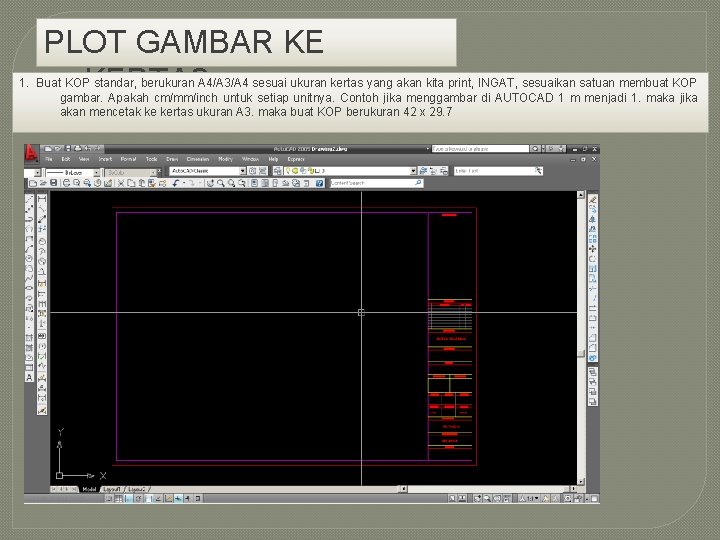The height and width of the screenshot is (540, 720).
Task: Click the blue Help question mark icon
Action: [319, 183]
